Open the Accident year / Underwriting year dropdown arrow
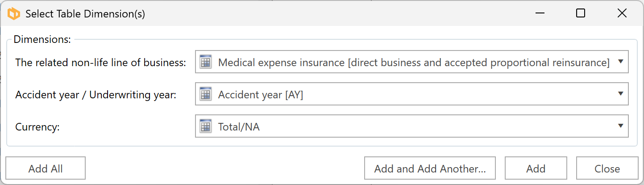The width and height of the screenshot is (644, 185). click(620, 94)
